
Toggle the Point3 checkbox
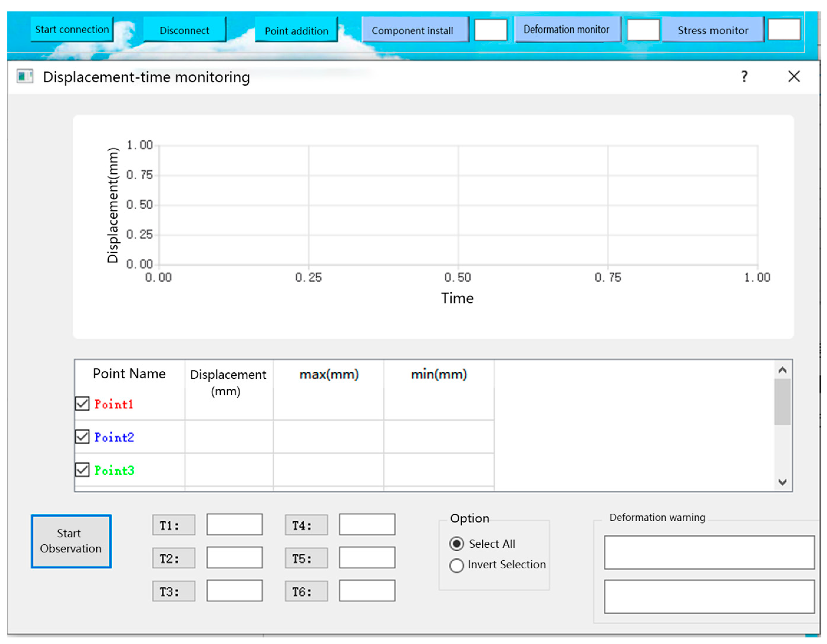point(82,470)
